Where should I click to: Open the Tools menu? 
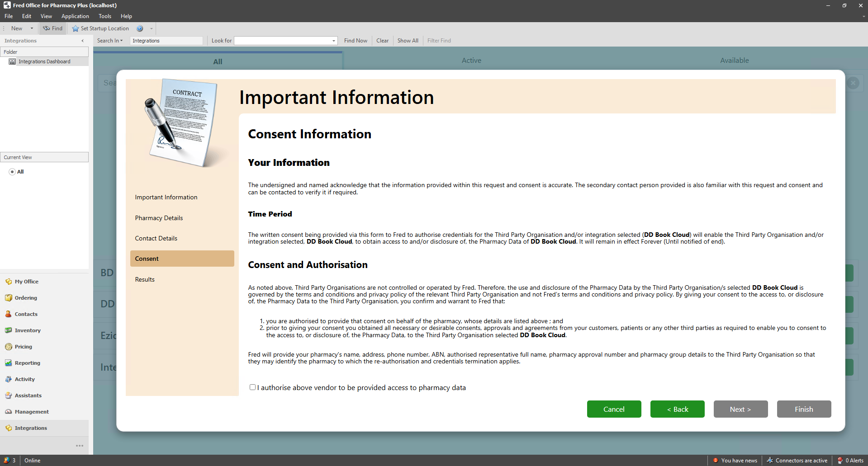tap(104, 16)
